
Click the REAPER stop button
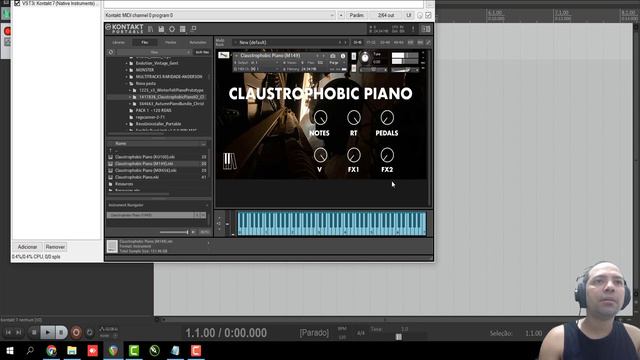coord(34,333)
